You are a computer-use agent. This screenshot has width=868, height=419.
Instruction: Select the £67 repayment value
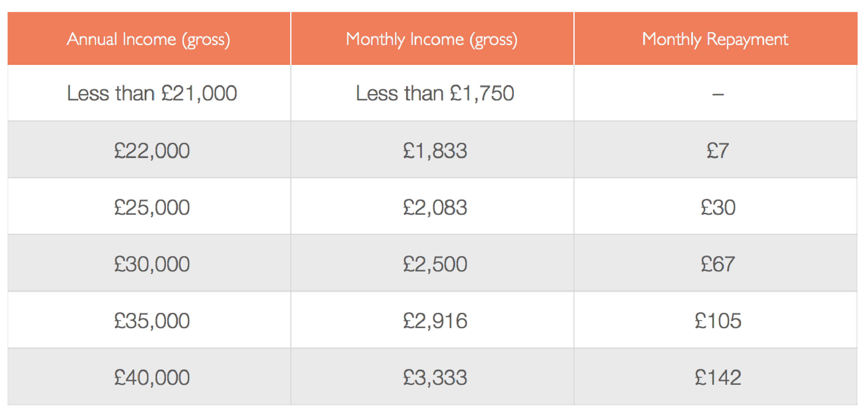tap(718, 263)
